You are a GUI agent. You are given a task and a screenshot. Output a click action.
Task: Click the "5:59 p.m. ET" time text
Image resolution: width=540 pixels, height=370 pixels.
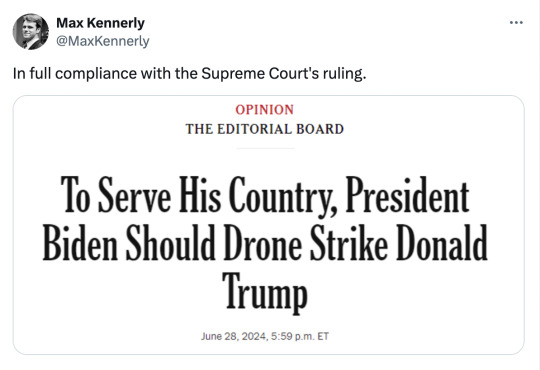(x=300, y=336)
